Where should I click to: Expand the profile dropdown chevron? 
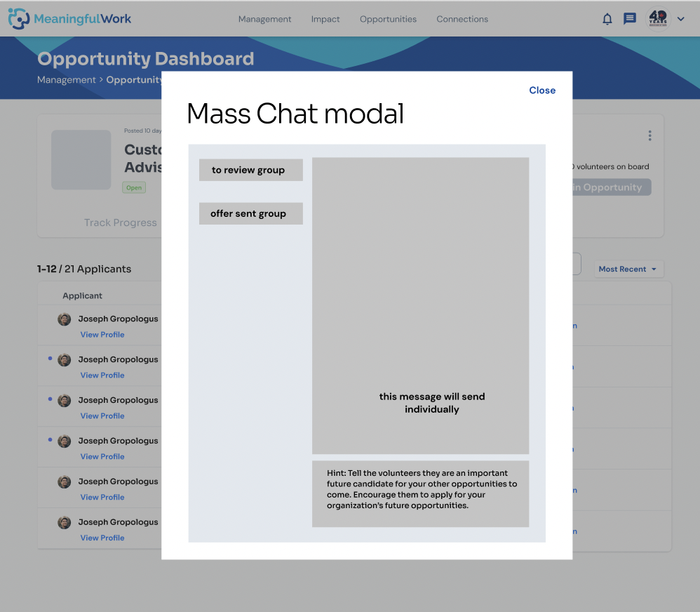click(x=681, y=19)
